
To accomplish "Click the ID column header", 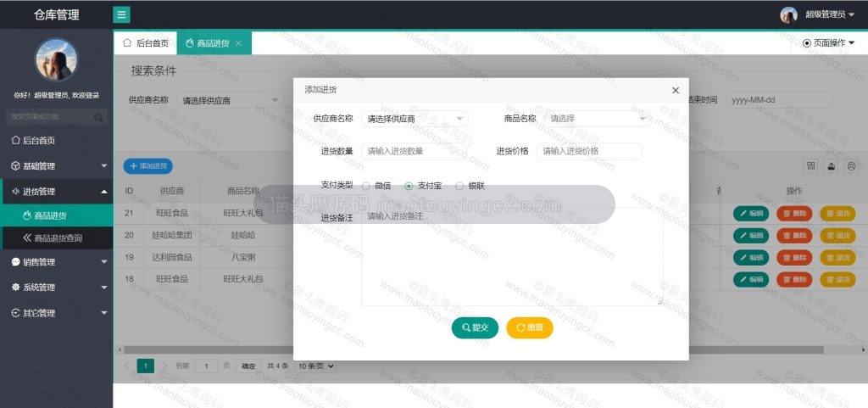I will (x=129, y=191).
